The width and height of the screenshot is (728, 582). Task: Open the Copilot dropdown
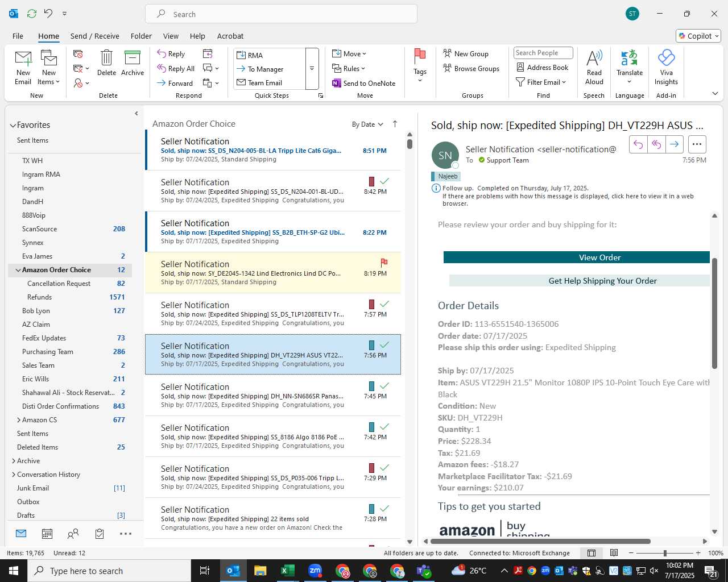click(x=698, y=36)
